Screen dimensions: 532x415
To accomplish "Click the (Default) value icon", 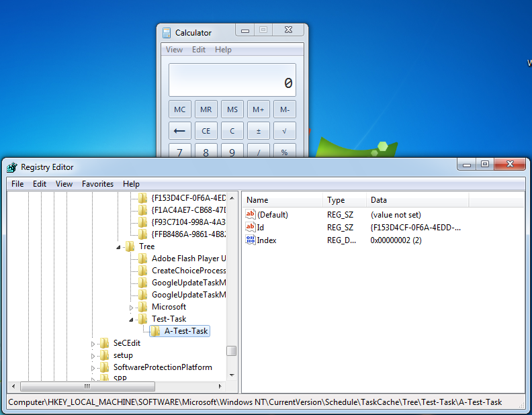I will tap(251, 215).
